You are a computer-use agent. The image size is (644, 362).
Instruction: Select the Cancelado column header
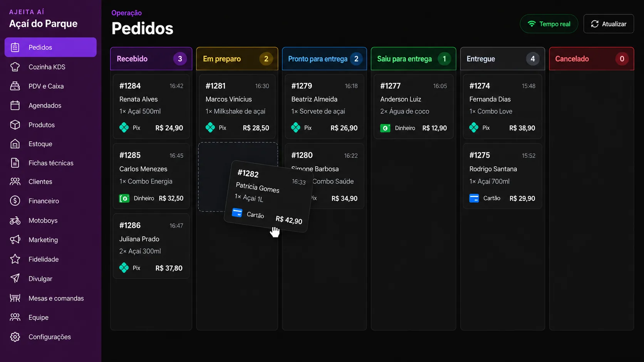(592, 59)
